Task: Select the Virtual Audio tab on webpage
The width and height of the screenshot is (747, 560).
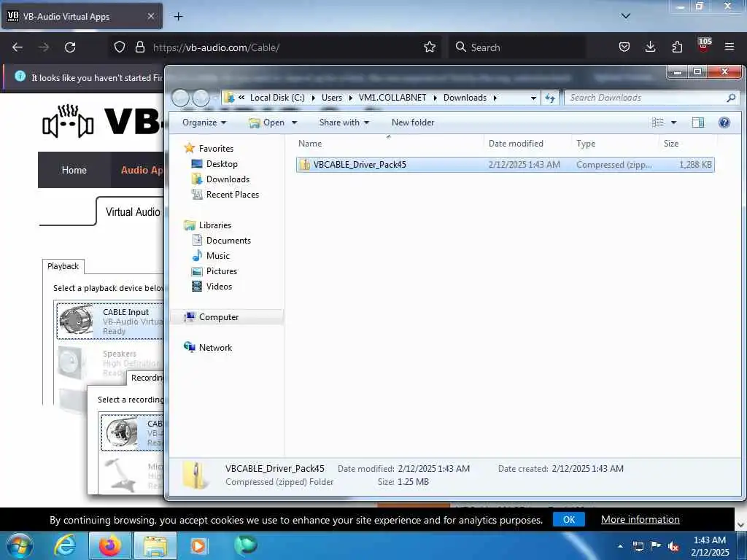Action: click(x=133, y=212)
